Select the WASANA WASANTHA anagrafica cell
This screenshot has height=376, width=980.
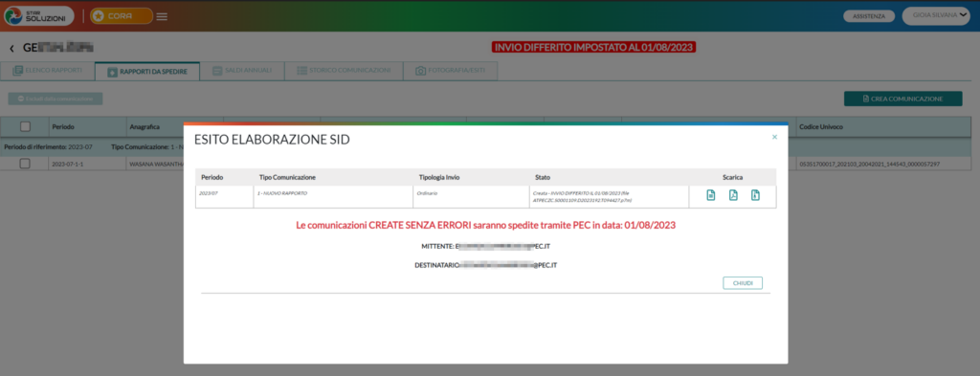[x=156, y=165]
